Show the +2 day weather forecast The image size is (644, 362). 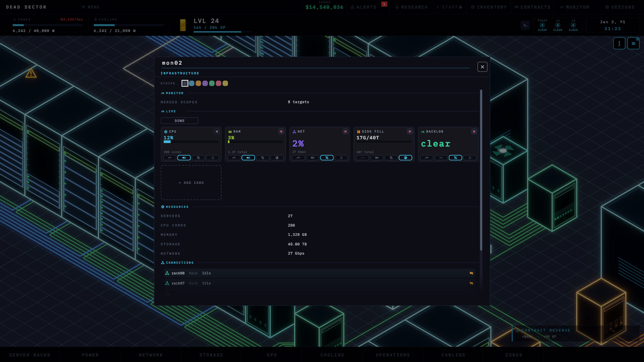click(x=573, y=25)
